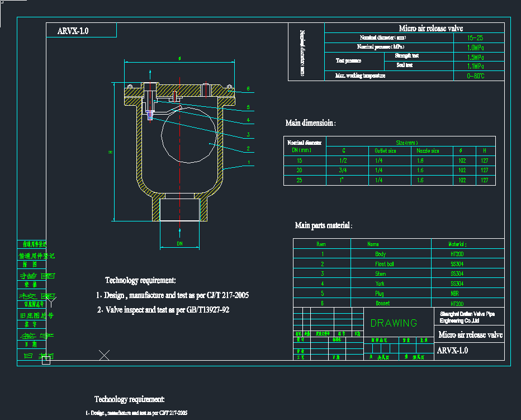This screenshot has width=521, height=420.
Task: Select the 'Max. working temperature' label
Action: tap(360, 76)
